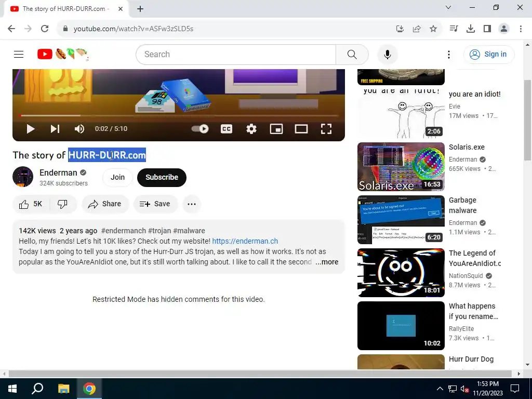Open Enderman channel name link
The height and width of the screenshot is (399, 532).
(x=58, y=172)
